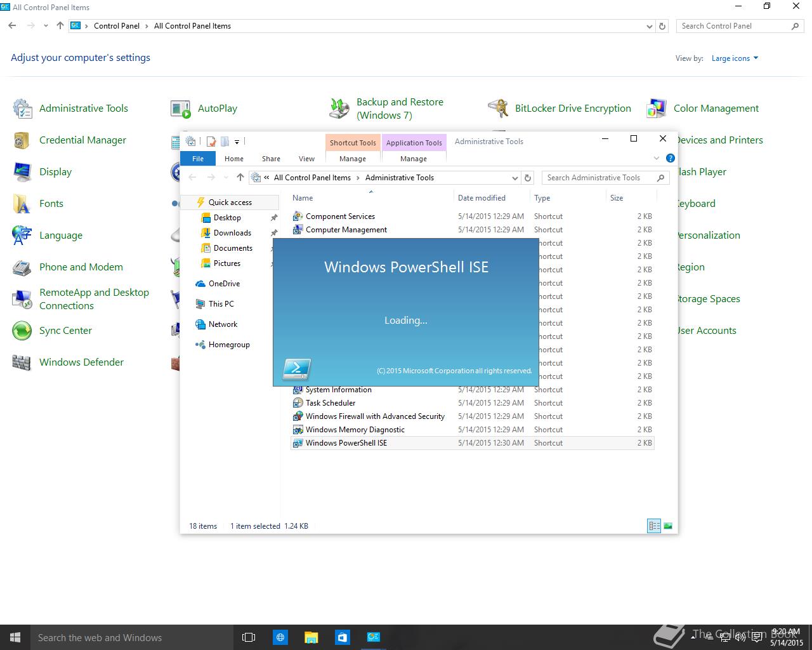Select Homegroup in navigation pane

click(229, 345)
